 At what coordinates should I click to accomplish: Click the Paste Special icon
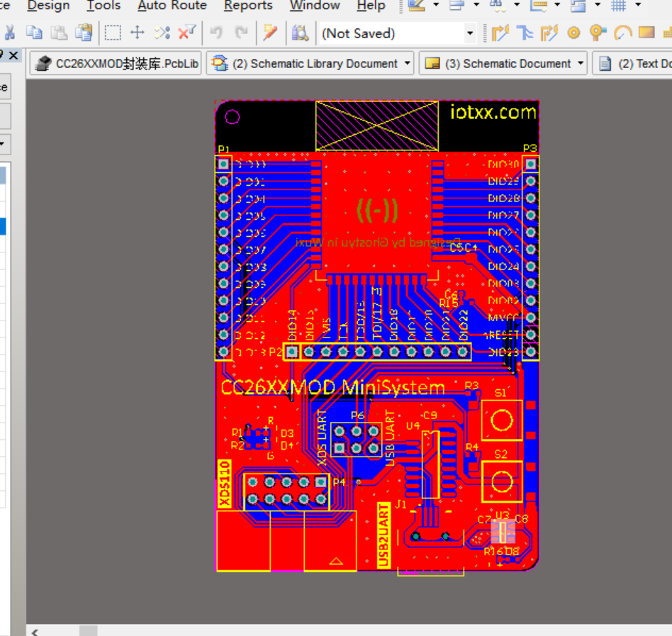84,33
